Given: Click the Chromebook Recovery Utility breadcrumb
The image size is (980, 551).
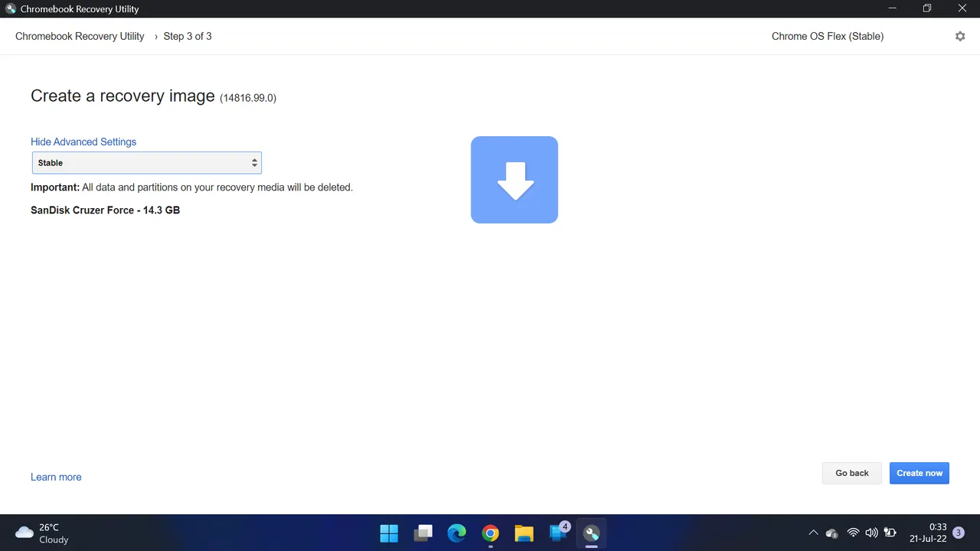Looking at the screenshot, I should pos(80,36).
